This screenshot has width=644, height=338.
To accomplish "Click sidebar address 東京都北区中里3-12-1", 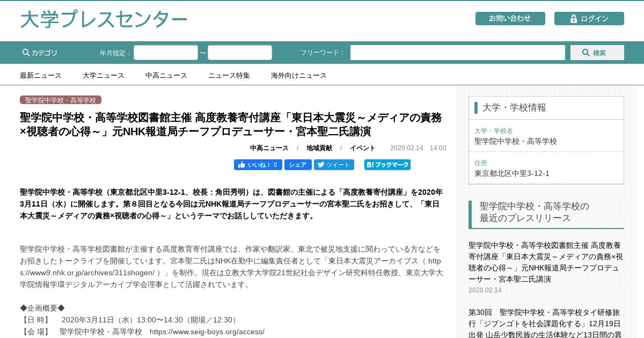I will pyautogui.click(x=512, y=173).
